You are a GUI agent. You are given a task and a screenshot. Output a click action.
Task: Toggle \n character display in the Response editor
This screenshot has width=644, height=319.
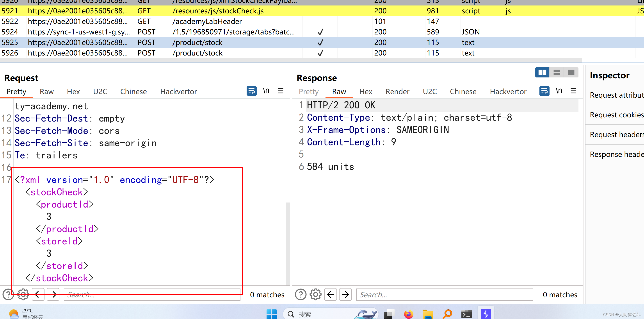click(559, 91)
